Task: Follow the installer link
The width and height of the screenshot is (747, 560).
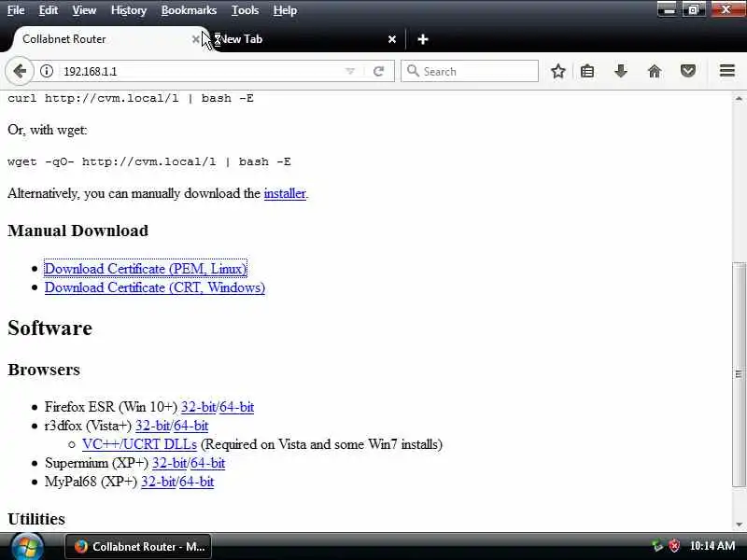Action: pyautogui.click(x=285, y=193)
